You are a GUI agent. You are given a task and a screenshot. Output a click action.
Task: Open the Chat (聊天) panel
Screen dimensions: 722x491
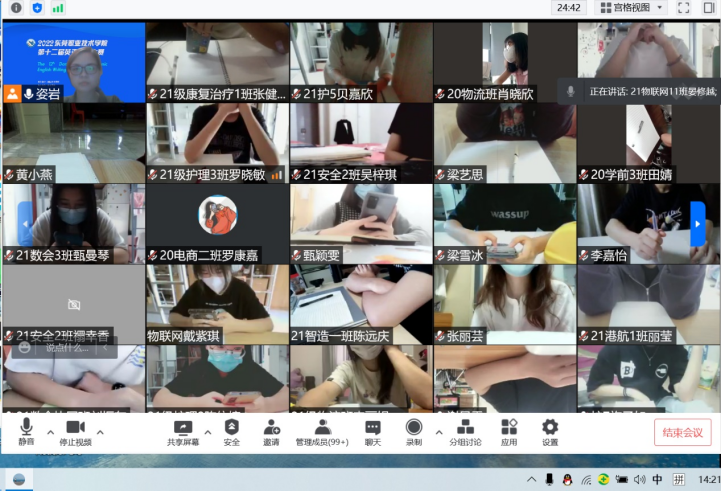click(x=373, y=431)
